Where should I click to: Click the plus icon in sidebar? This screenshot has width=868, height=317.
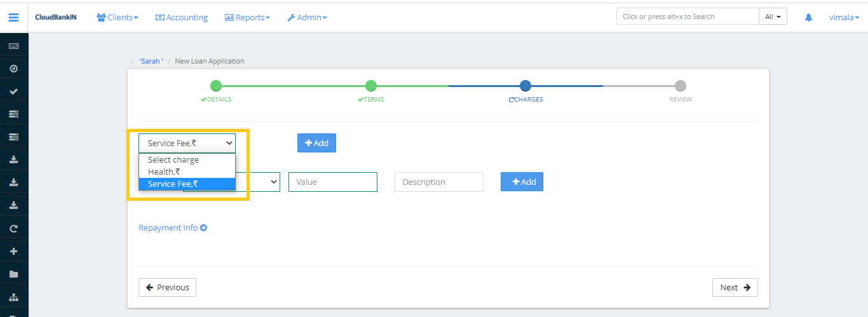pos(13,252)
